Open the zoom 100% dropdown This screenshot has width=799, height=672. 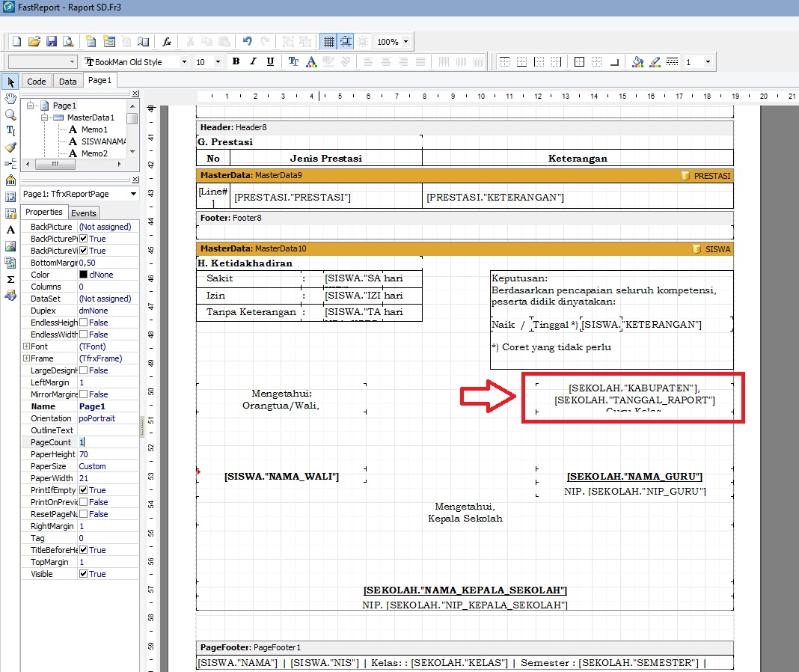pos(405,42)
